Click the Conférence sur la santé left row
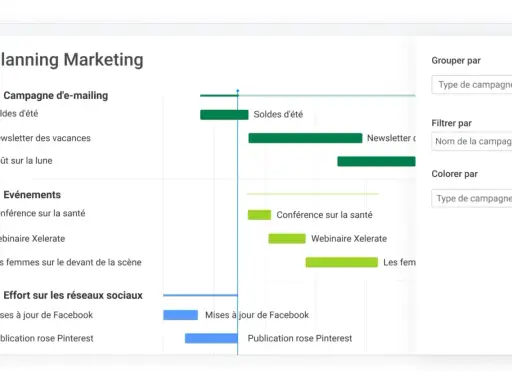This screenshot has width=512, height=384. click(43, 213)
